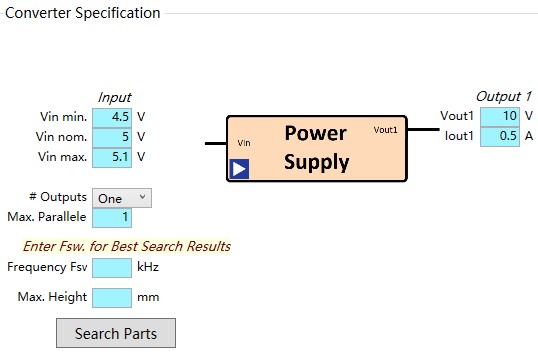Screen dimensions: 538x363
Task: Select the Vin nom. value field
Action: click(x=112, y=137)
